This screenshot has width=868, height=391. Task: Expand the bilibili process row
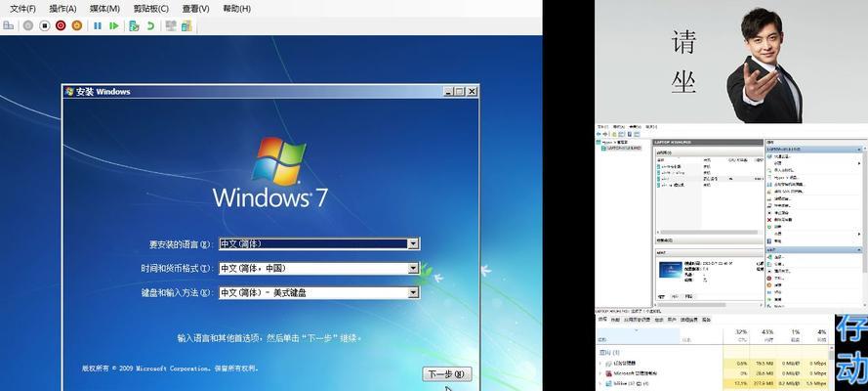click(600, 383)
